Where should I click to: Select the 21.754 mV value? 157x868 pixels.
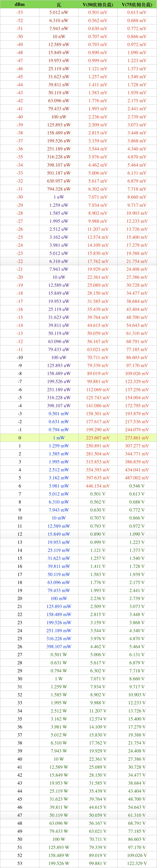137,261
